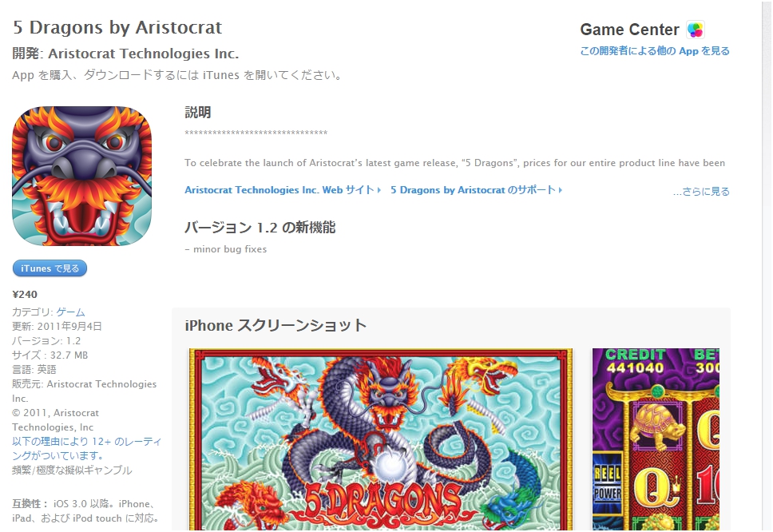The image size is (773, 532).
Task: Click the 'Game Center' heading text
Action: 629,30
